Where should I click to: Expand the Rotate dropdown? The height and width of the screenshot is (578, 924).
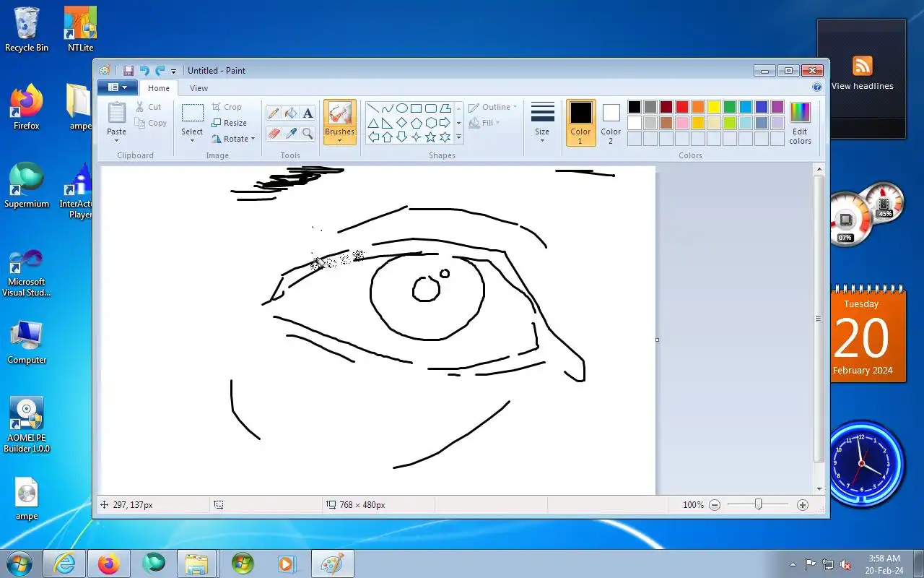coord(253,139)
